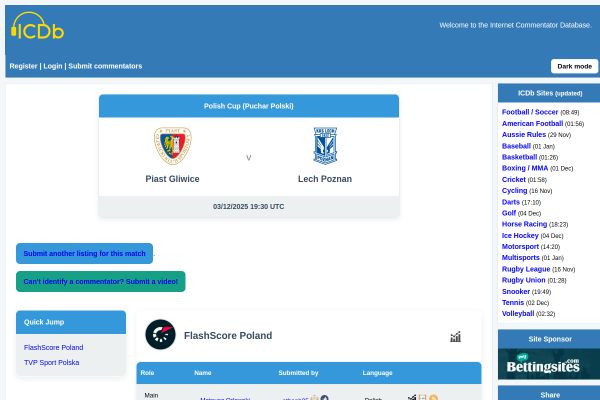This screenshot has height=400, width=600.
Task: Open Submit commentators link
Action: tap(105, 66)
